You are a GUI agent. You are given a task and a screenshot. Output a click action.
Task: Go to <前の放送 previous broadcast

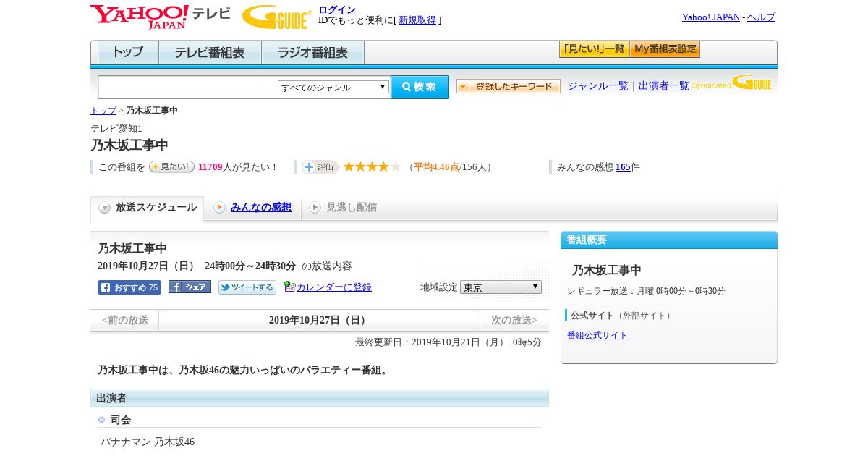click(x=125, y=320)
